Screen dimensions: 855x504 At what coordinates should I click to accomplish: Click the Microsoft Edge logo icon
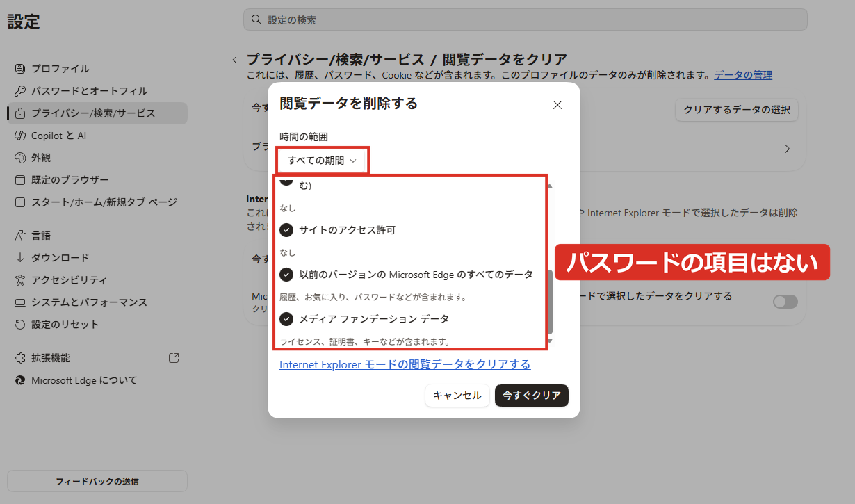pos(19,380)
